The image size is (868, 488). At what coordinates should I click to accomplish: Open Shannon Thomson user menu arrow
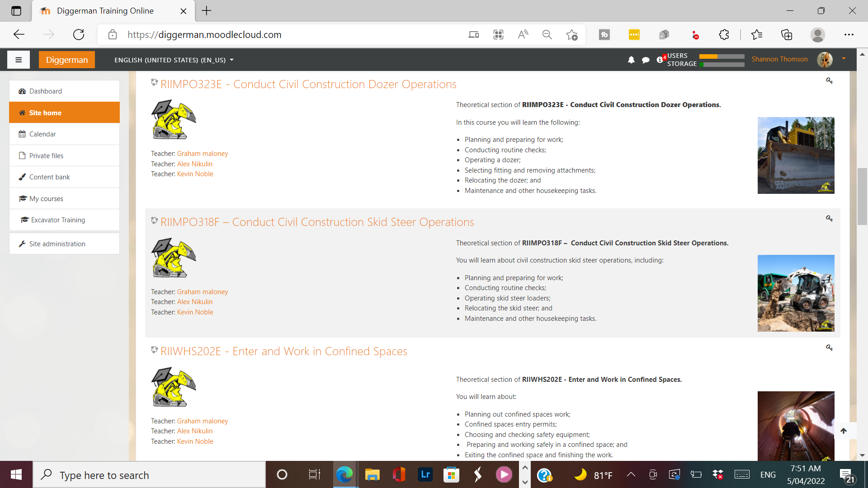(844, 59)
